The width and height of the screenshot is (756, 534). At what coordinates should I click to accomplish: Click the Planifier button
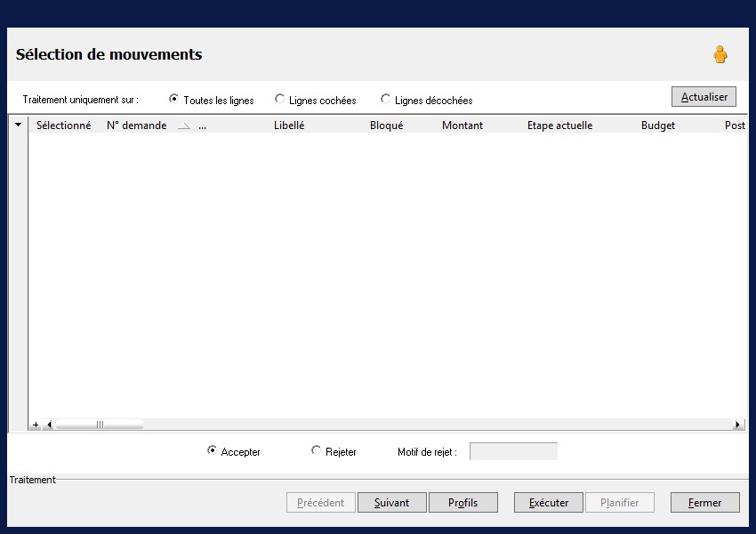pyautogui.click(x=620, y=503)
